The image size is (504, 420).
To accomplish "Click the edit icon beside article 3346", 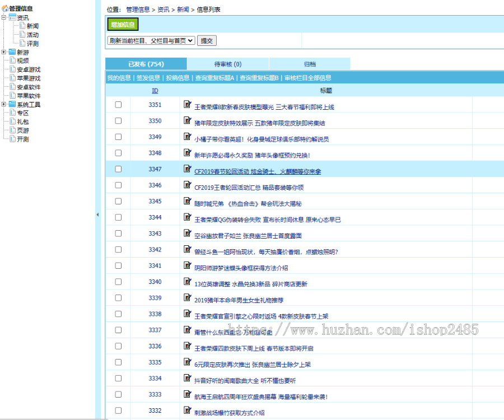I will (188, 184).
